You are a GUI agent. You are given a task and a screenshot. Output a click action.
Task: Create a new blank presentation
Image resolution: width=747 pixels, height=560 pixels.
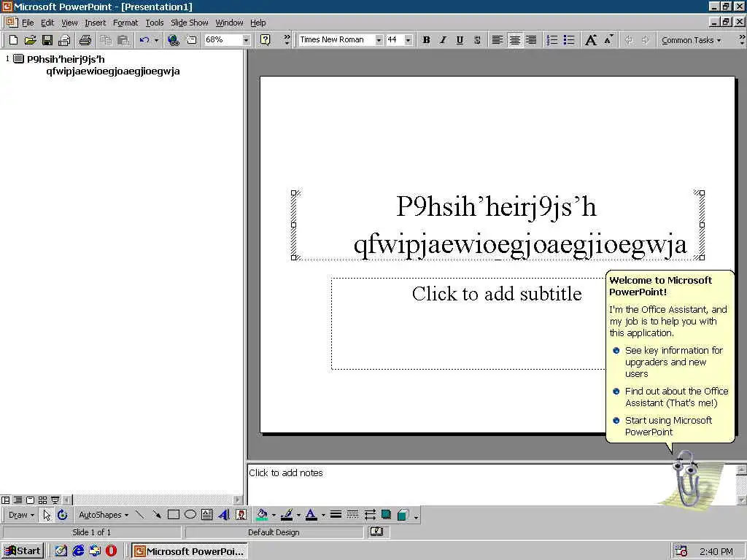pos(13,40)
